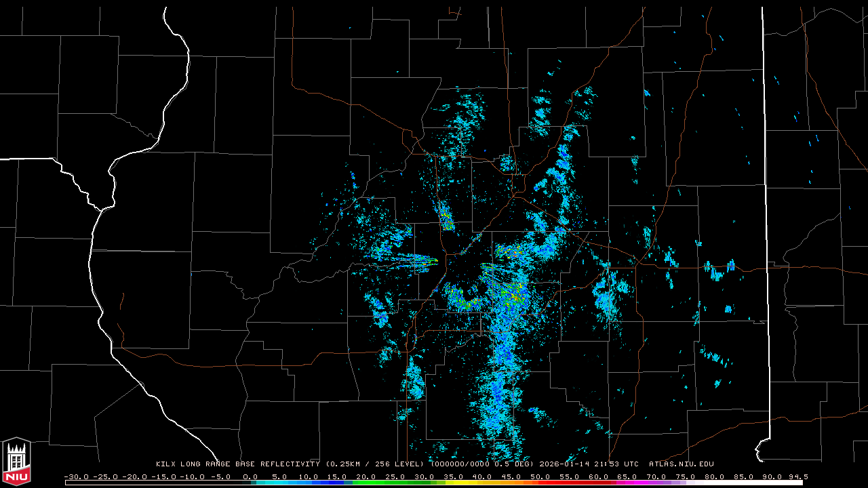The width and height of the screenshot is (868, 488).
Task: Click the white section of the color bar
Action: [746, 483]
